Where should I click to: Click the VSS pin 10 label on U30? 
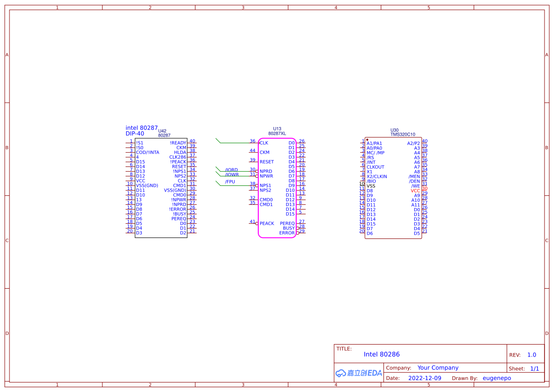[371, 186]
